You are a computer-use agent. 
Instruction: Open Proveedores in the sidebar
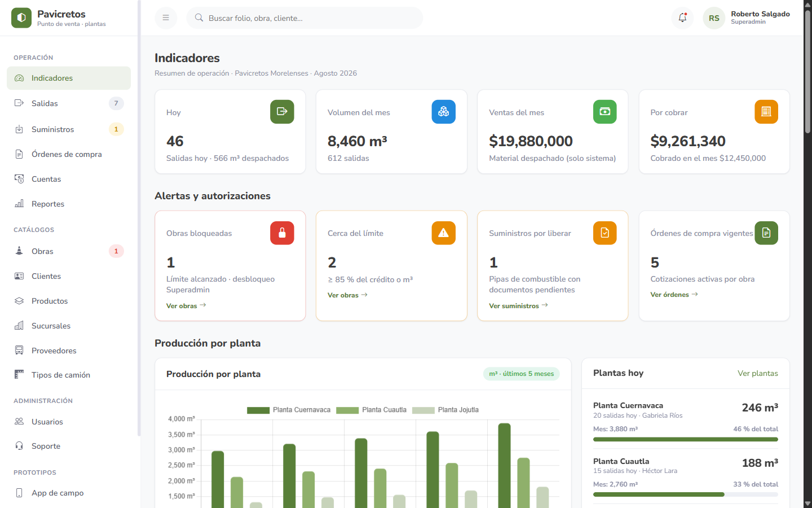[x=69, y=351]
